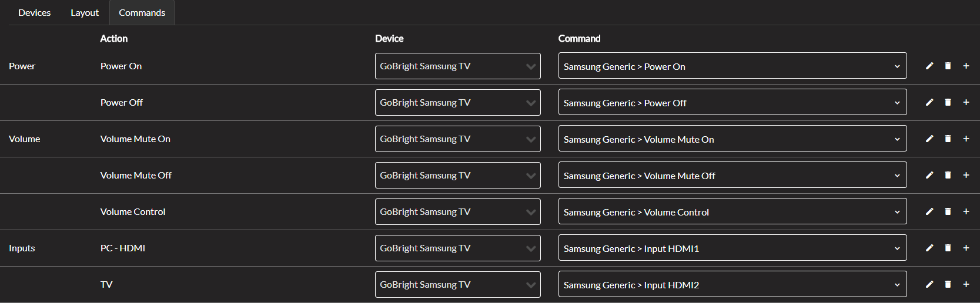This screenshot has height=303, width=980.
Task: Switch to the Devices tab
Action: point(35,13)
